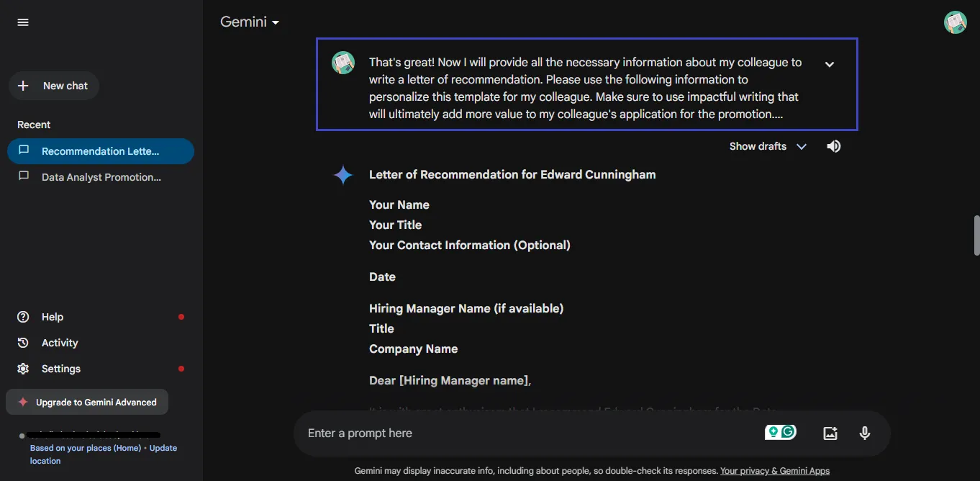Click the image upload icon in the prompt bar
The height and width of the screenshot is (481, 980).
pyautogui.click(x=830, y=433)
